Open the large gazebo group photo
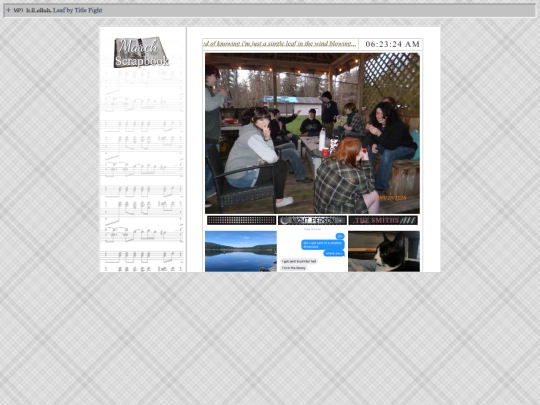540x405 pixels. [x=312, y=133]
